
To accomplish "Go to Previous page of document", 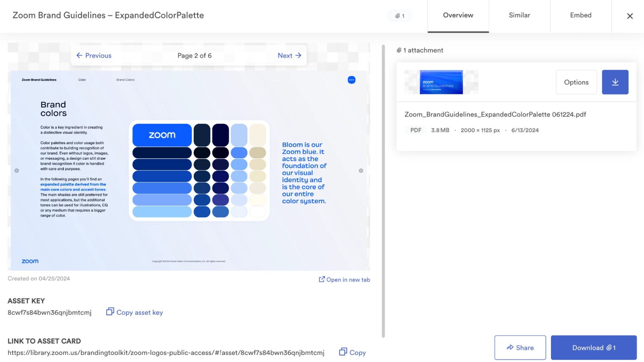I will pos(94,55).
